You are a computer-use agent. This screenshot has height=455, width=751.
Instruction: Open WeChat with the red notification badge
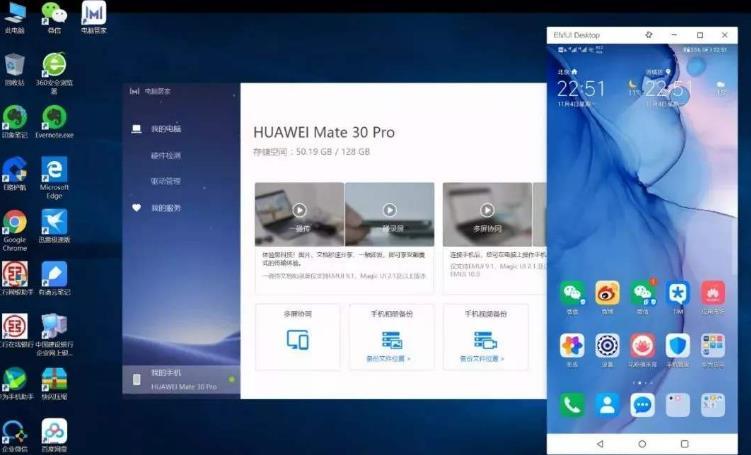click(643, 293)
